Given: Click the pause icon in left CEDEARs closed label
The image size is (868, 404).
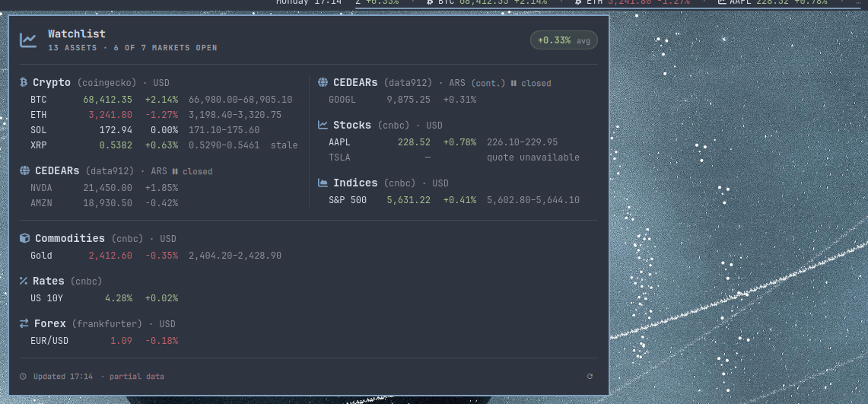Looking at the screenshot, I should [x=175, y=171].
